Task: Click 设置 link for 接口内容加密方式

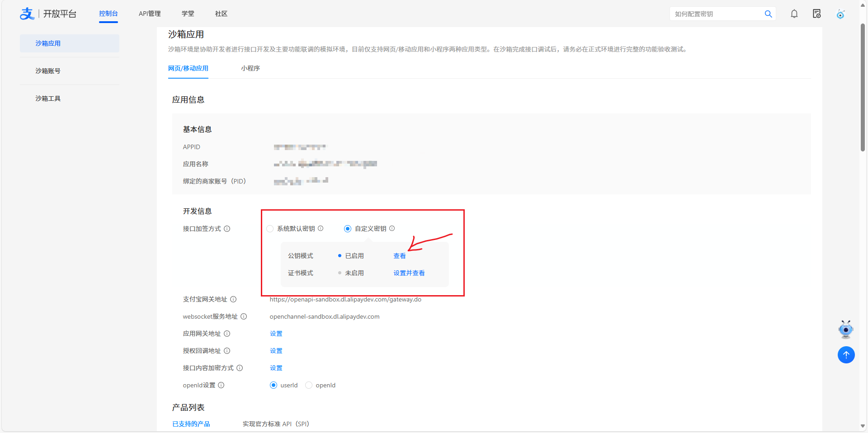Action: pos(276,368)
